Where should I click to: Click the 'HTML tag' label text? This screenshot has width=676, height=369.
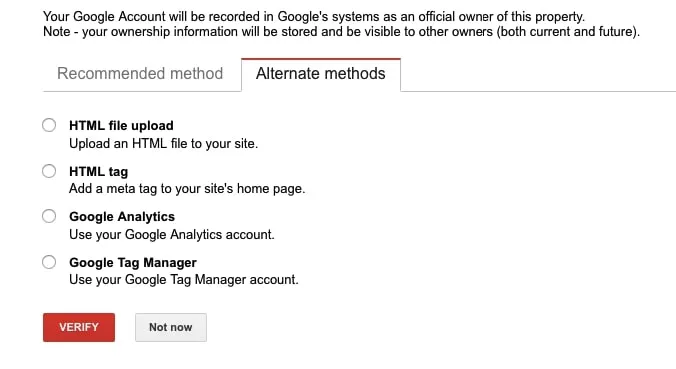click(98, 172)
